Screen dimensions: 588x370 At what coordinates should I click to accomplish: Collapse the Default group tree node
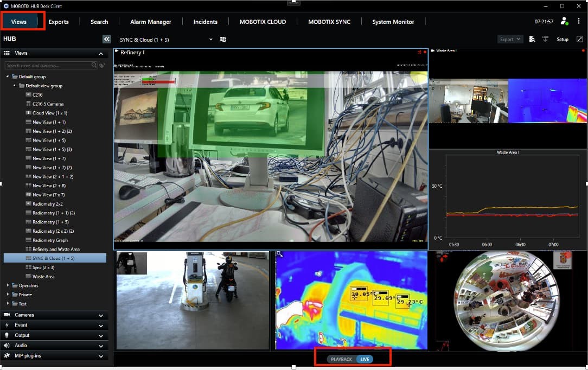pos(7,76)
